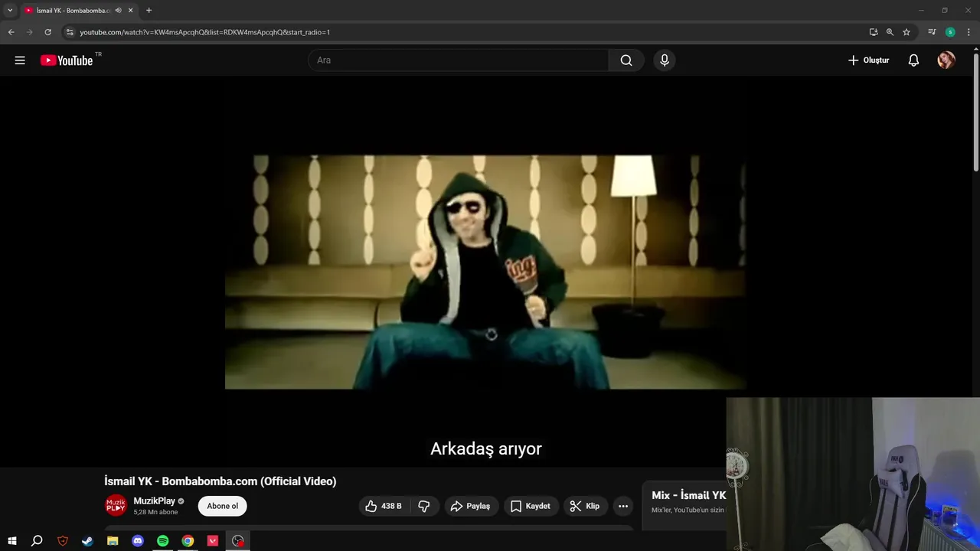This screenshot has height=551, width=980.
Task: Go to the YouTube home logo
Action: pyautogui.click(x=67, y=60)
